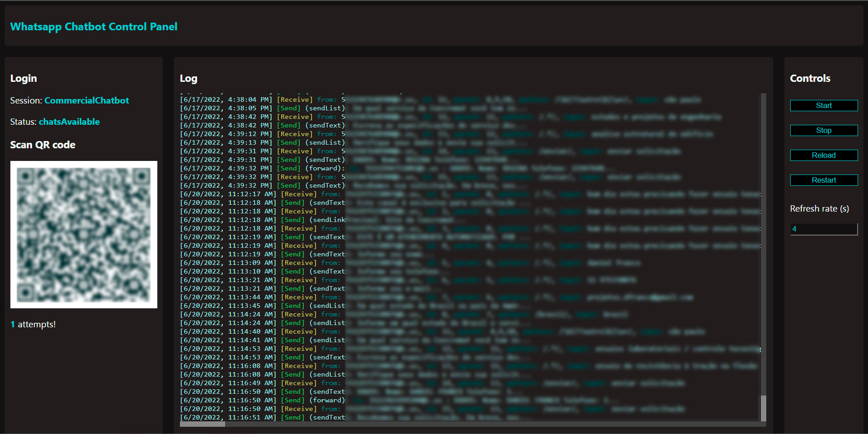This screenshot has height=434, width=868.
Task: Select the CommercialChatbot session name
Action: pos(86,100)
